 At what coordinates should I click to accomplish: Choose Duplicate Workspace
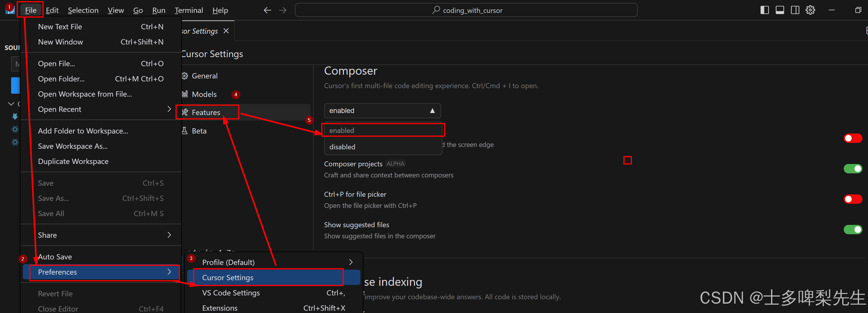coord(101,161)
